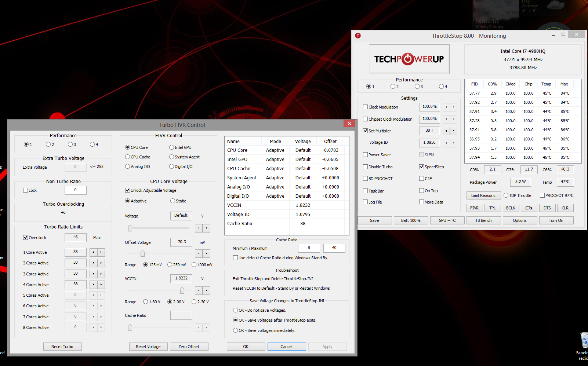Increase Offset Voltage with right arrow

(x=207, y=253)
